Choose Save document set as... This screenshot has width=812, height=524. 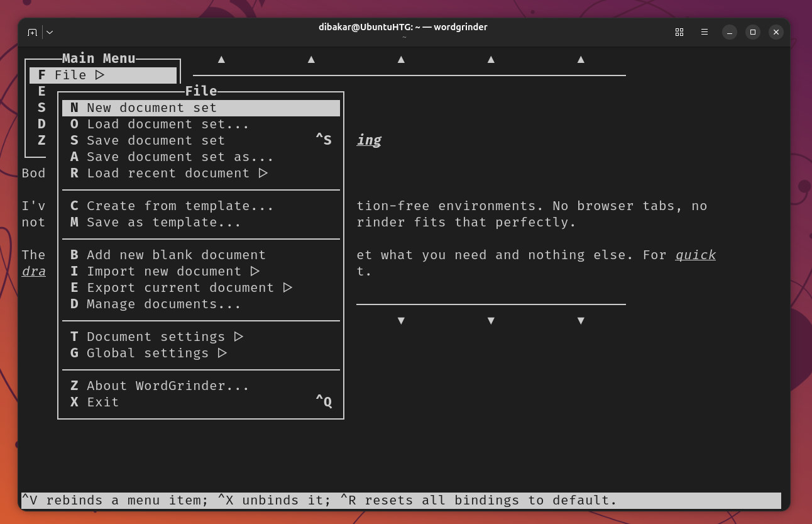point(201,157)
